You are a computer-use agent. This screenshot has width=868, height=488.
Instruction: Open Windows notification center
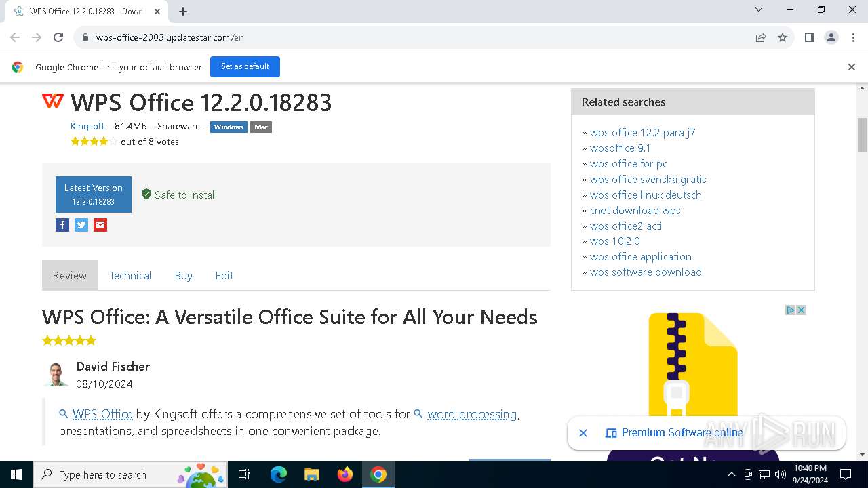pos(846,474)
